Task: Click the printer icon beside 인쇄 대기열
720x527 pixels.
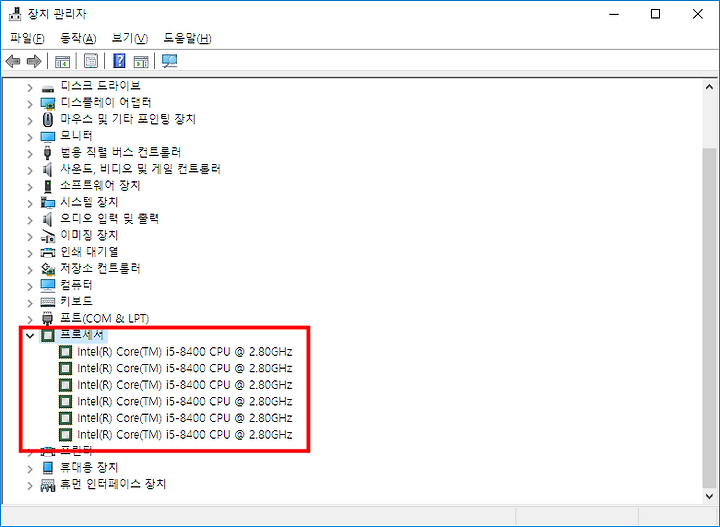Action: pyautogui.click(x=48, y=252)
